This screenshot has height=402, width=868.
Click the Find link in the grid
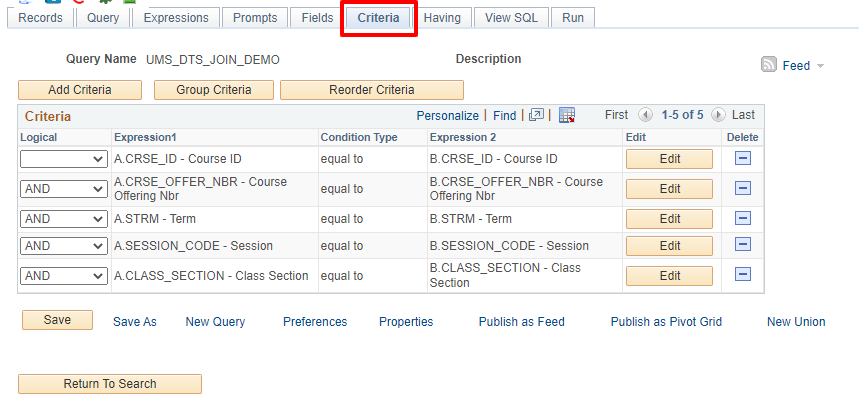(504, 116)
